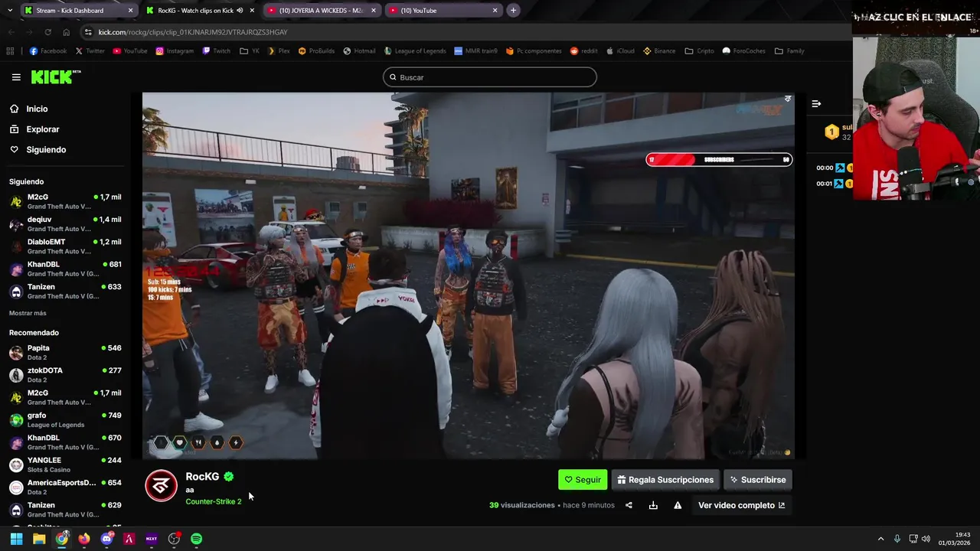The height and width of the screenshot is (551, 980).
Task: Switch to Stream - Kick Dashboard tab
Action: [77, 11]
